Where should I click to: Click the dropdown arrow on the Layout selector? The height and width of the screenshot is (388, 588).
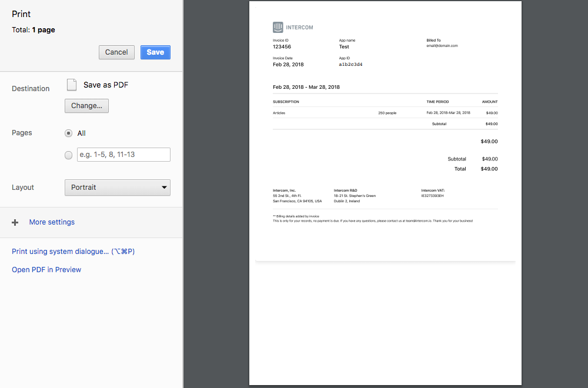[x=165, y=187]
